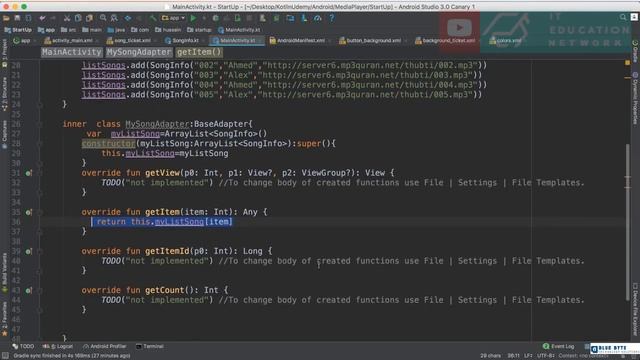Open the app run configuration dropdown

coord(173,18)
